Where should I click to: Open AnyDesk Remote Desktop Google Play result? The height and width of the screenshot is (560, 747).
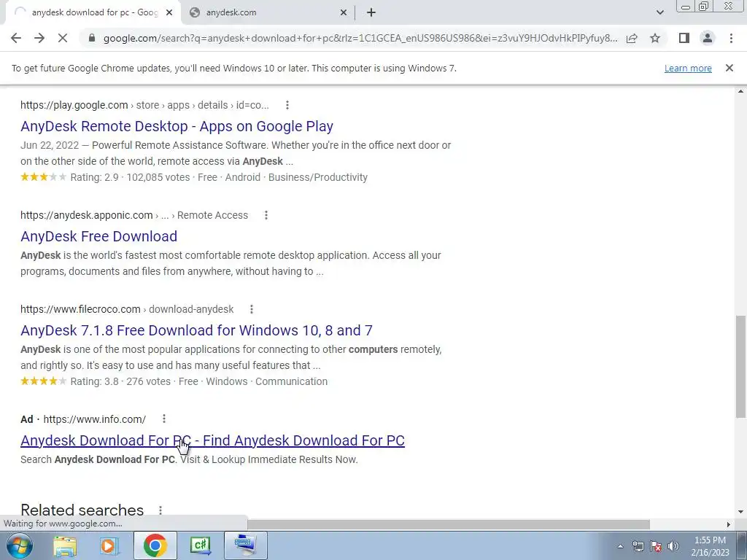(x=177, y=126)
